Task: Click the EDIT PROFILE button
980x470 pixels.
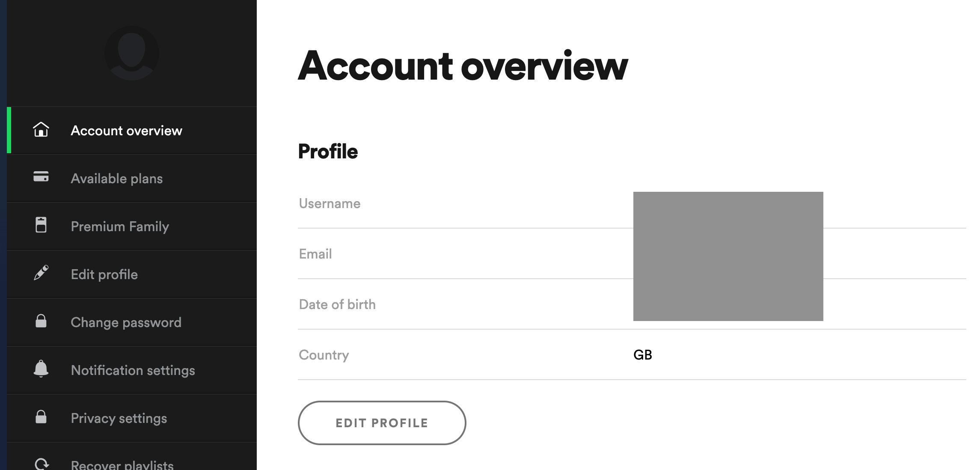Action: pyautogui.click(x=381, y=422)
